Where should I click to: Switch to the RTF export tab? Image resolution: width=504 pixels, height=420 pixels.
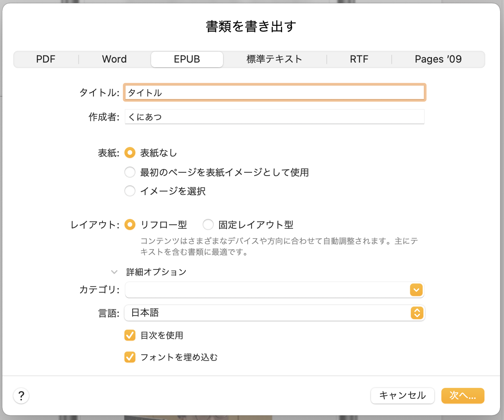click(x=359, y=59)
